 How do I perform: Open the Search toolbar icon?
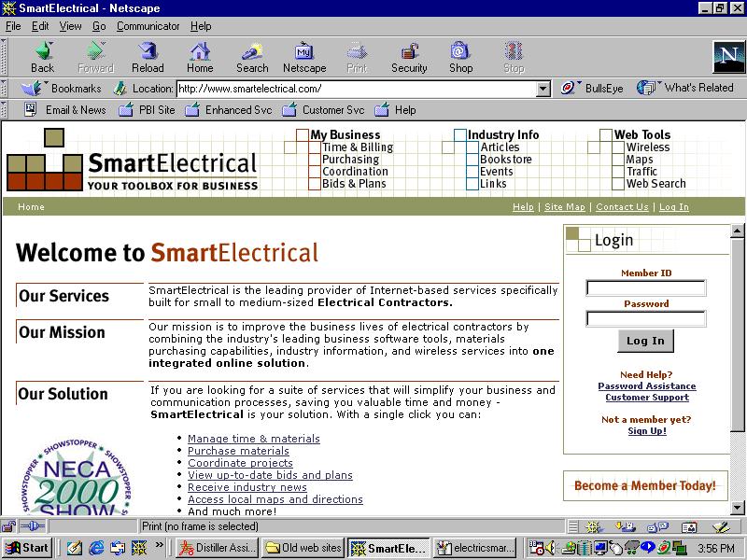(x=252, y=50)
